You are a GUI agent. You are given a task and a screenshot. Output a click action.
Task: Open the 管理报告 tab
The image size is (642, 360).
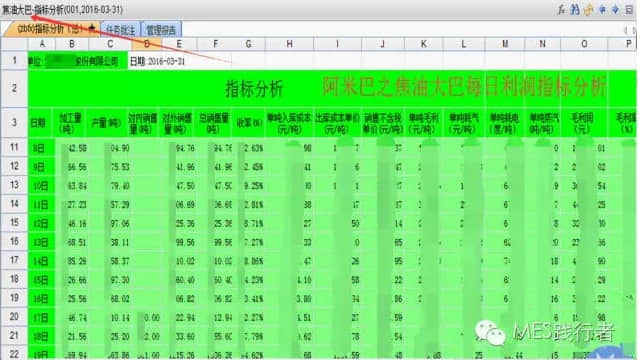[161, 30]
